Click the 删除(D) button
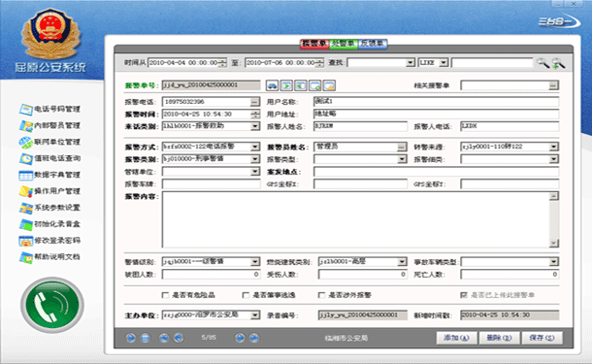The width and height of the screenshot is (592, 364). point(499,338)
